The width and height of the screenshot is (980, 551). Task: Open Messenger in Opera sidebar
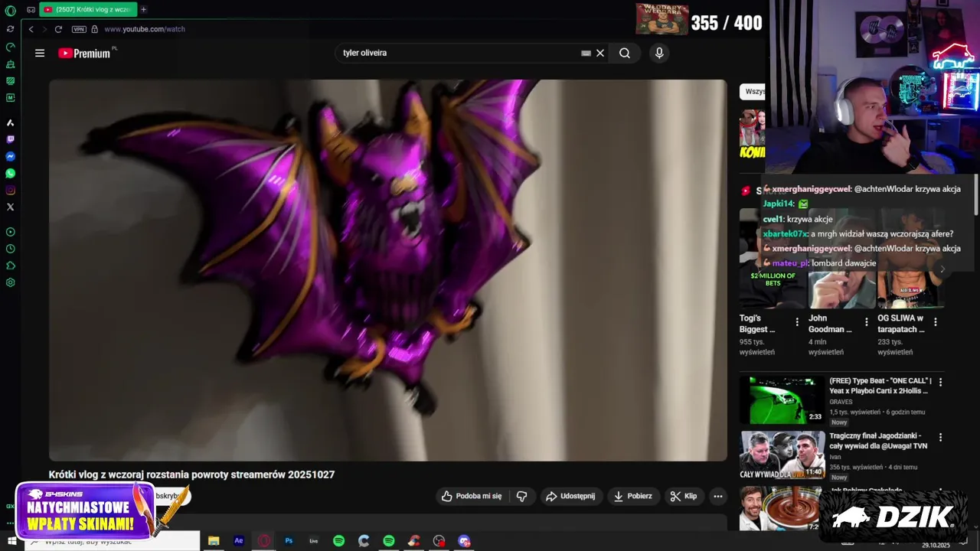[x=10, y=156]
